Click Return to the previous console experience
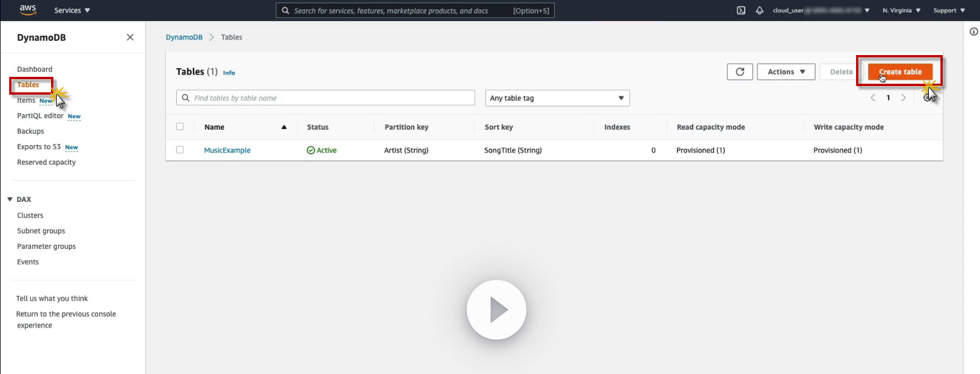Viewport: 980px width, 374px height. click(x=66, y=320)
